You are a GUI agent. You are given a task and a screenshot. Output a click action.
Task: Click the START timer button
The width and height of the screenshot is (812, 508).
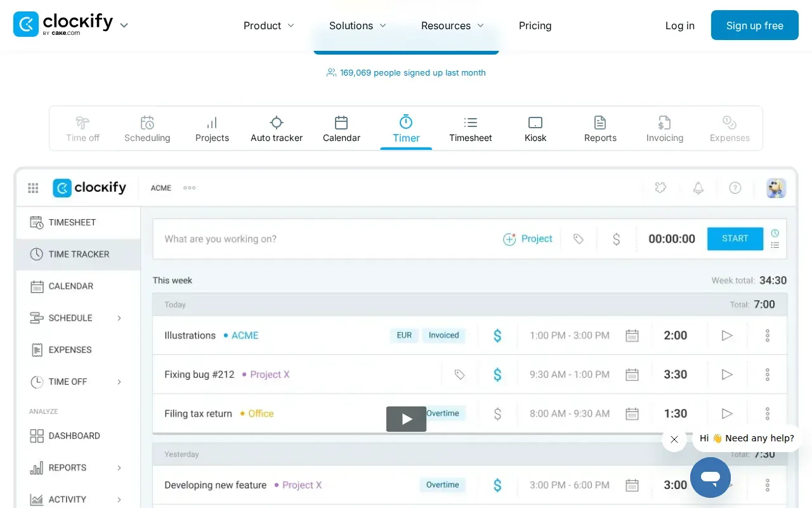(x=735, y=239)
